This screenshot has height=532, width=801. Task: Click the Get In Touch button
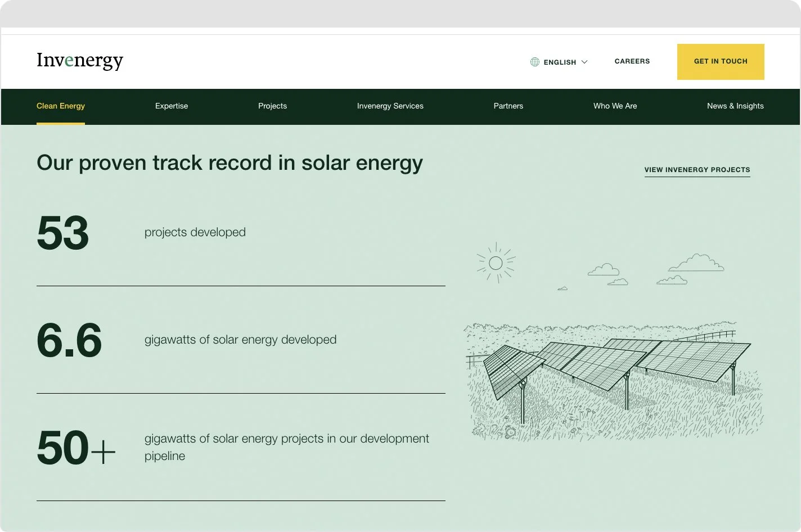(721, 62)
